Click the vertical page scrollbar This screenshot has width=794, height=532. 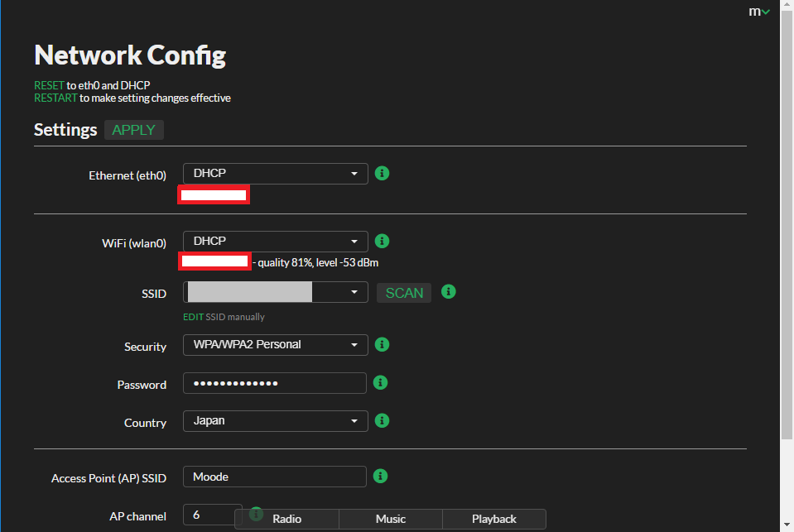pyautogui.click(x=787, y=225)
